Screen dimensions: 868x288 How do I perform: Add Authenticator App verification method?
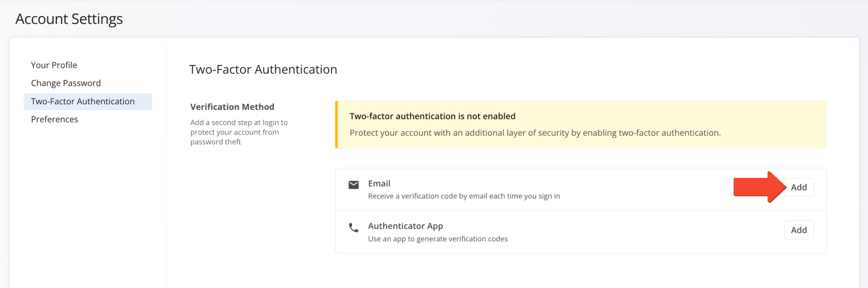(x=798, y=230)
